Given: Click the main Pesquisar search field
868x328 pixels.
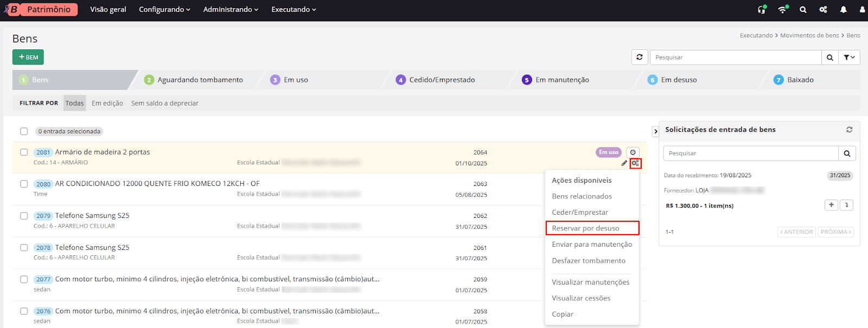Looking at the screenshot, I should [735, 57].
